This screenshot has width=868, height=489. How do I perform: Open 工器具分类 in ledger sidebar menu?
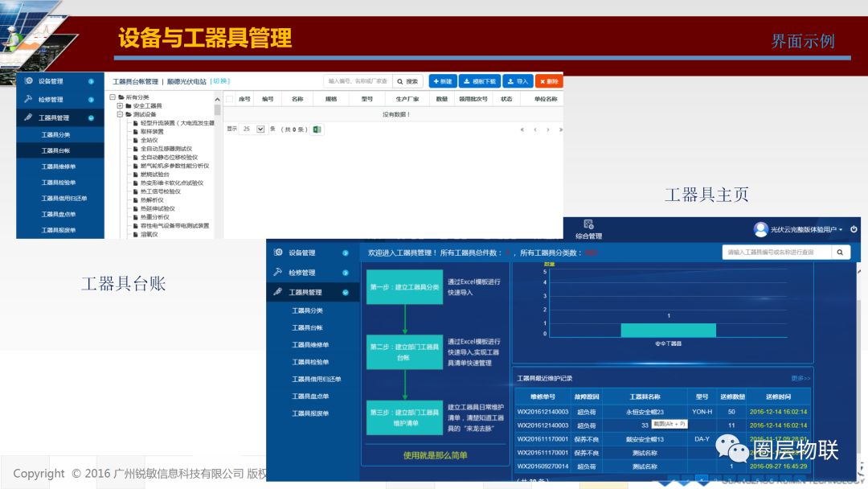tap(56, 134)
